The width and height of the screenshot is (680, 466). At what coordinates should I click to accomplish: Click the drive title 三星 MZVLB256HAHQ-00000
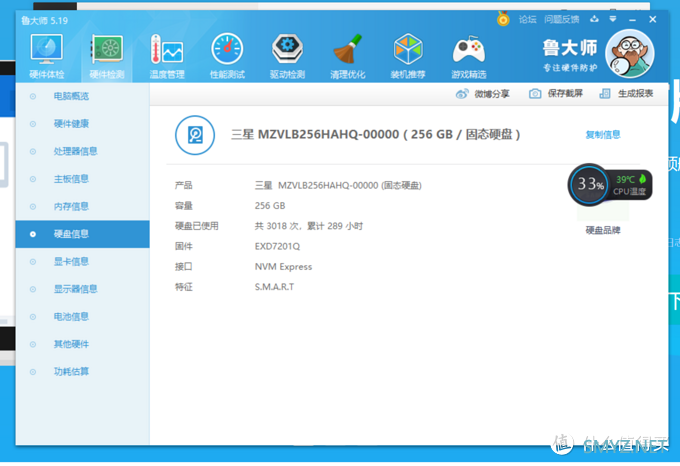click(315, 134)
